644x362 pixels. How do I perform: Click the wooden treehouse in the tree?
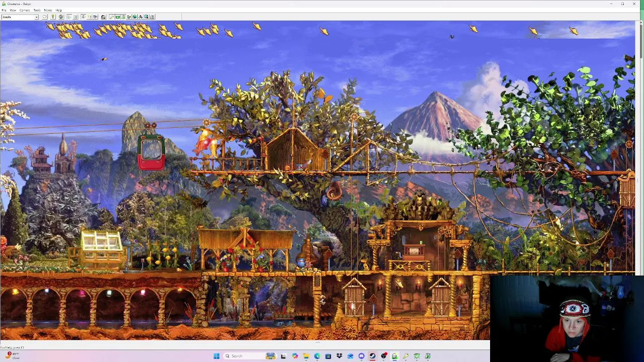click(x=294, y=149)
